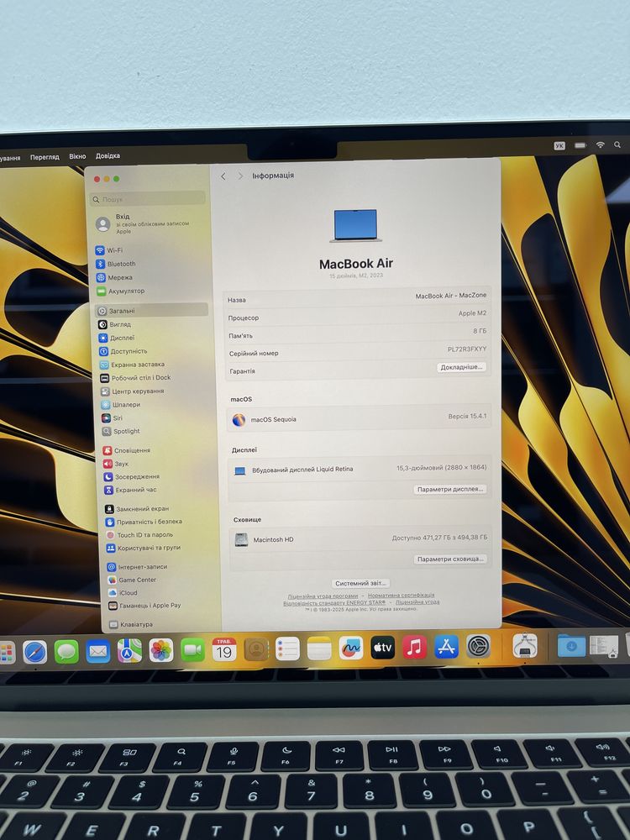Launch Apple TV from the Dock
The image size is (630, 840).
(382, 648)
